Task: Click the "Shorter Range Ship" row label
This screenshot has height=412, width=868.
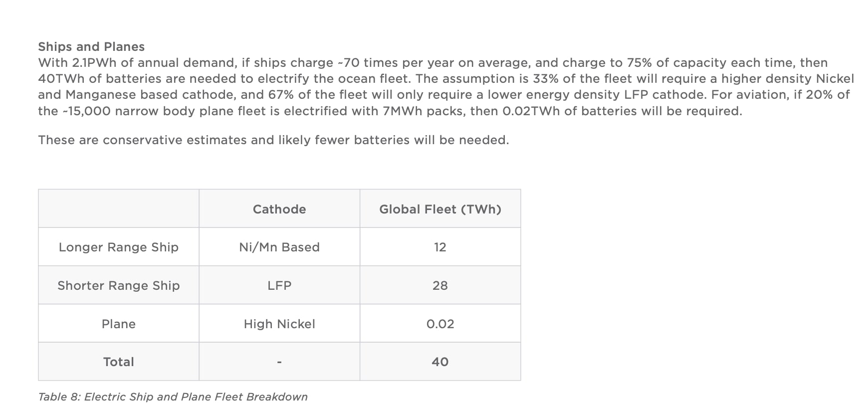Action: click(119, 286)
